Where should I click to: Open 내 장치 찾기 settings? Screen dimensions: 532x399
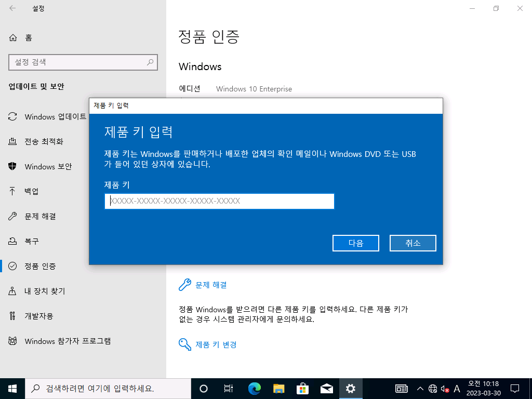point(44,291)
